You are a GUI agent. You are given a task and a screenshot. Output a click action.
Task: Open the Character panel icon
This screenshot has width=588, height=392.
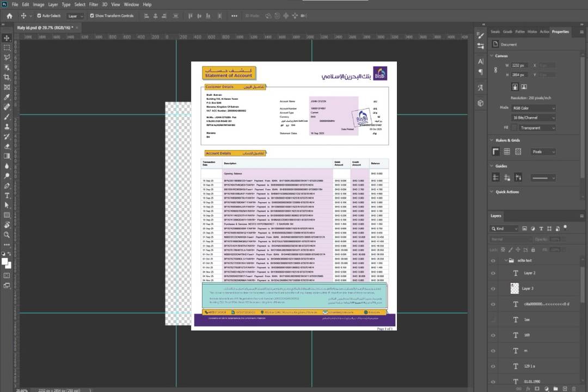click(480, 61)
